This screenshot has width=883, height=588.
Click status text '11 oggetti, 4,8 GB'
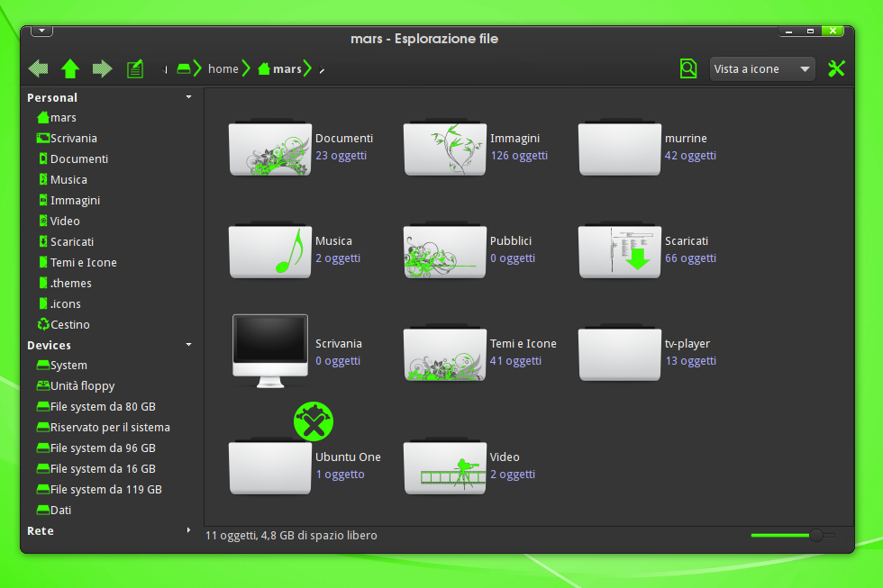click(x=291, y=536)
